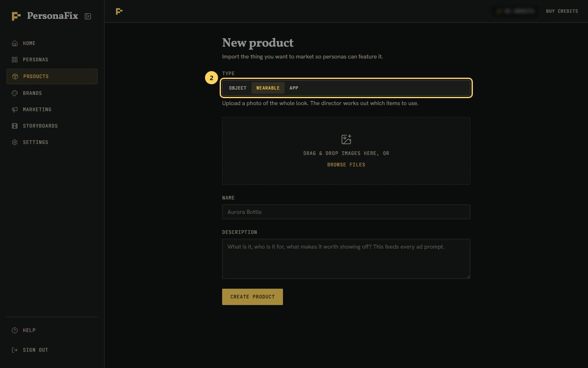Click the home icon in sidebar

click(x=15, y=43)
